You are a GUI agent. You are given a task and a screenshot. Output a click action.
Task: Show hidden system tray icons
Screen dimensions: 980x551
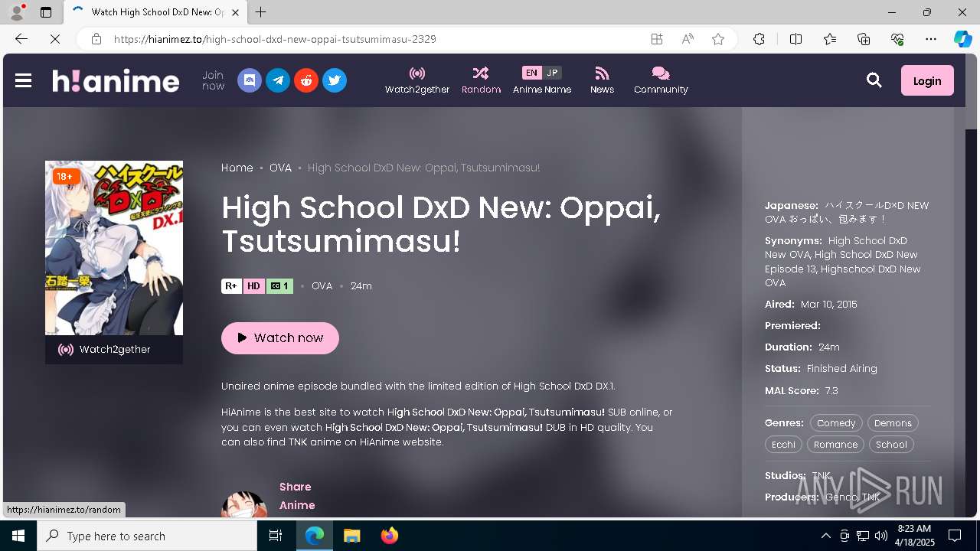[825, 536]
